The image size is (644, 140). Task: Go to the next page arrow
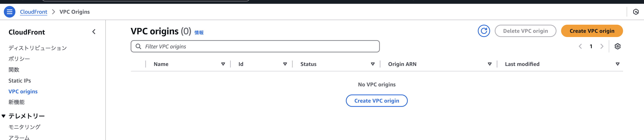tap(602, 46)
